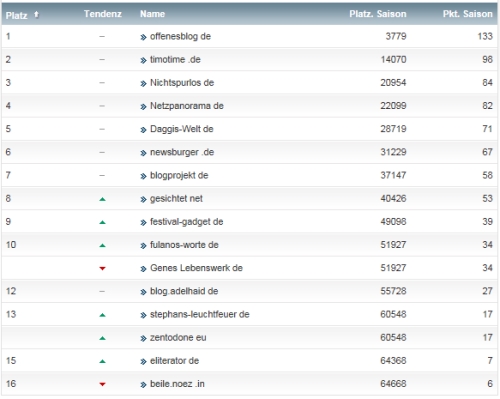Open the Daggis-Welt de link

(x=182, y=129)
